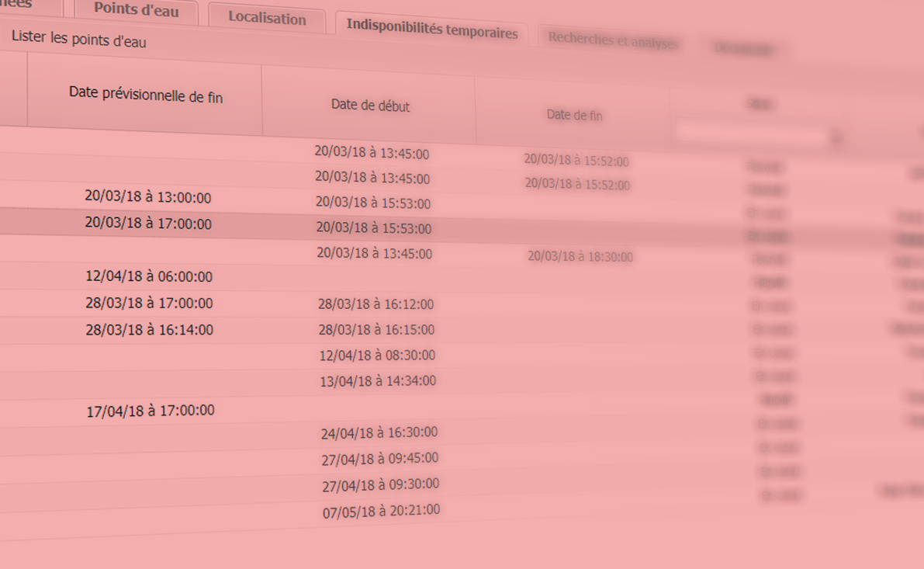This screenshot has height=569, width=924.
Task: Click start date 27/04/18 à 09:45:00
Action: [379, 459]
